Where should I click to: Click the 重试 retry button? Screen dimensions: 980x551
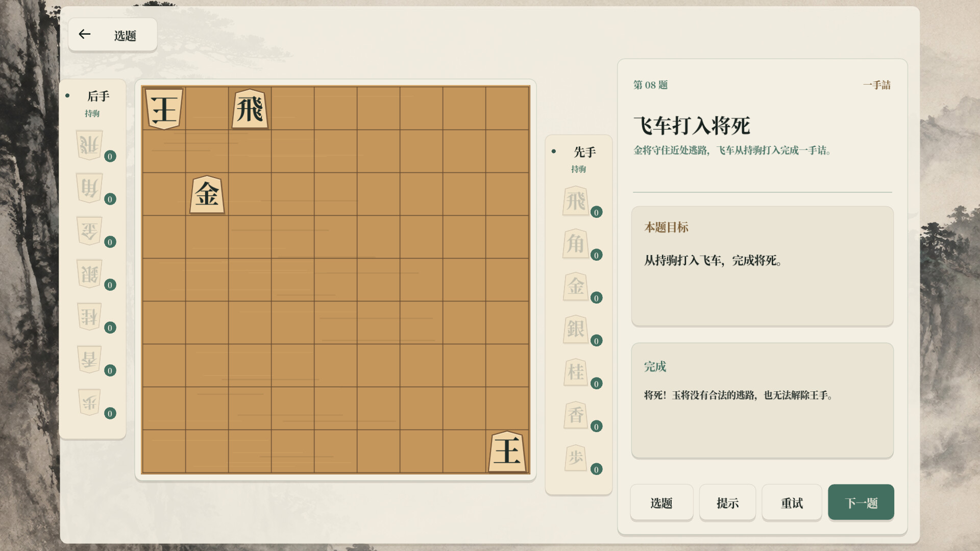792,503
